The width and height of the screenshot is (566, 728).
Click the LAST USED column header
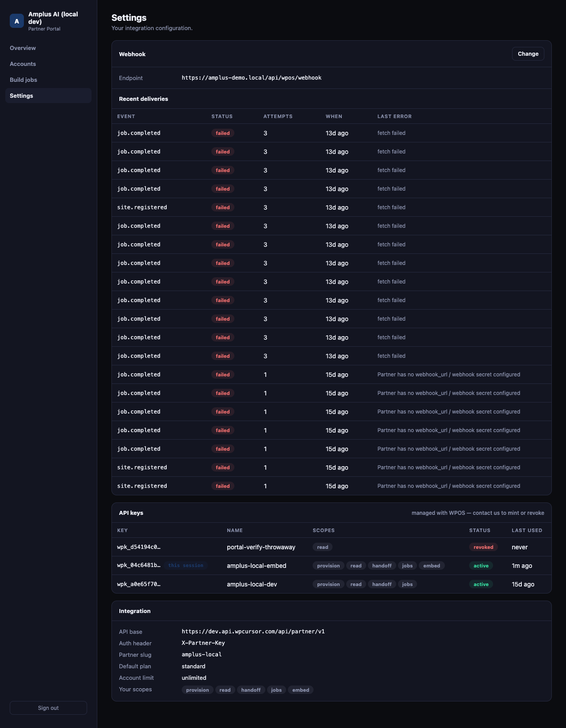pos(527,530)
